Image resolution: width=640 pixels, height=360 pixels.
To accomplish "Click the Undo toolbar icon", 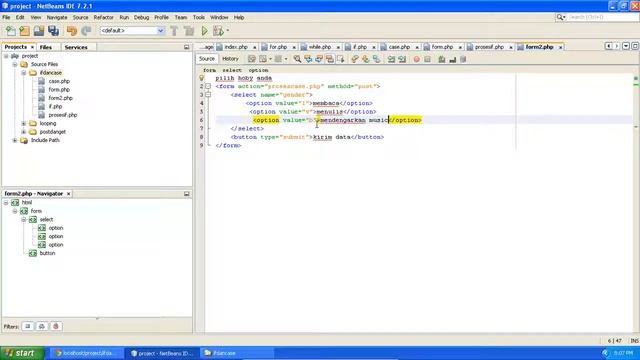I will 72,31.
